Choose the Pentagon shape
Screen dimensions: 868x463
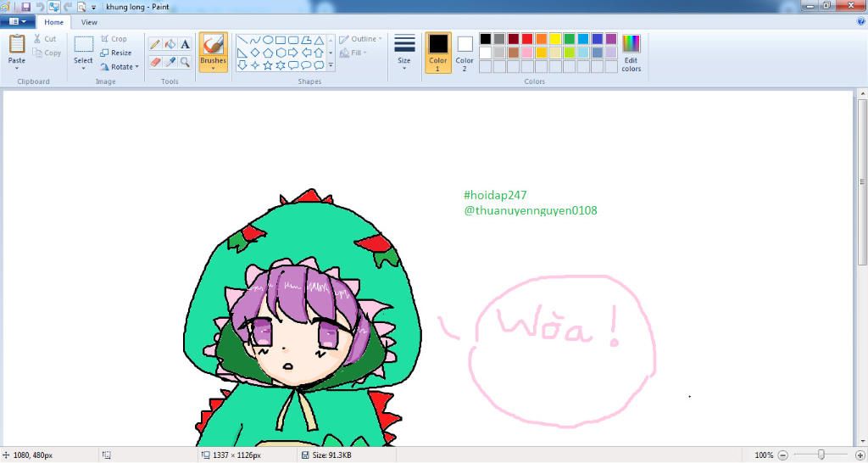[267, 53]
